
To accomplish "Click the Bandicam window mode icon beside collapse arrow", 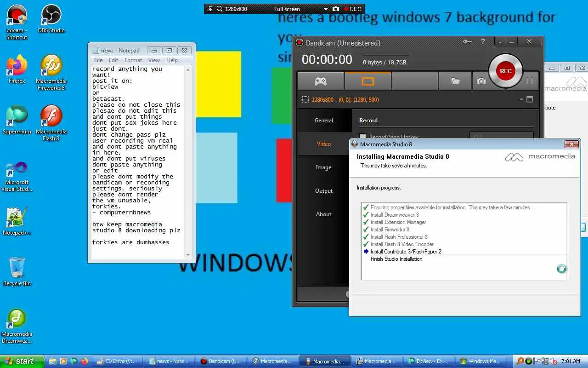I will [530, 99].
